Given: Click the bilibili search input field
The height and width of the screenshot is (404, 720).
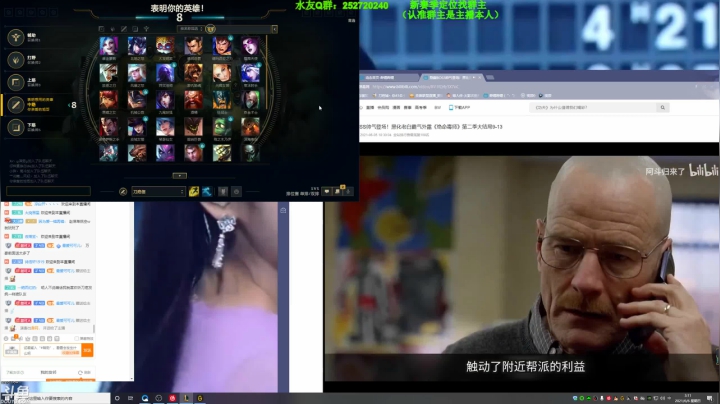Looking at the screenshot, I should (592, 107).
